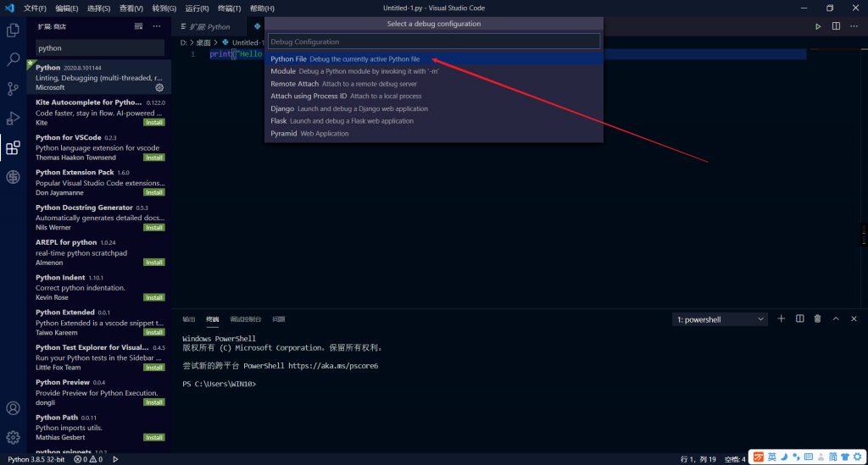Viewport: 868px width, 465px height.
Task: Split the editor with the split icon
Action: tap(836, 26)
